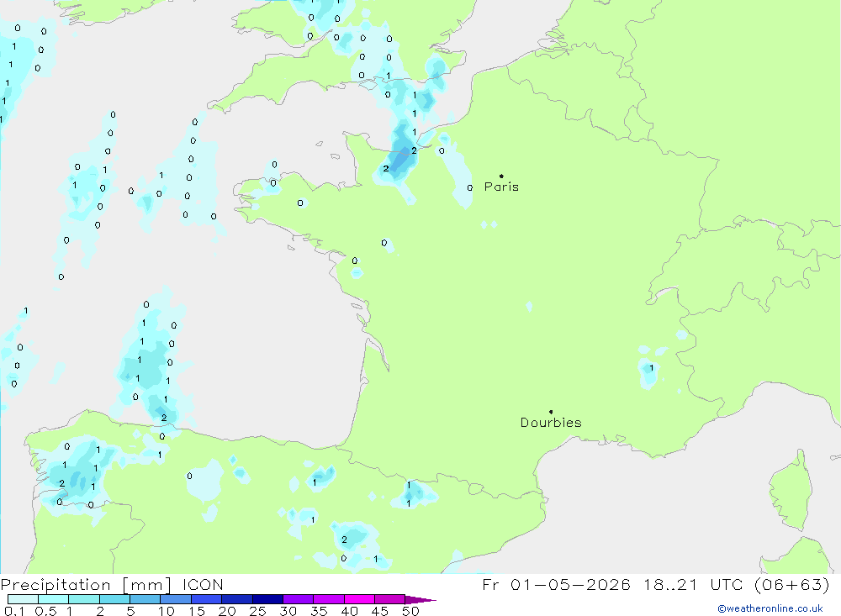Click the 0.1 legend scale label

(x=14, y=611)
